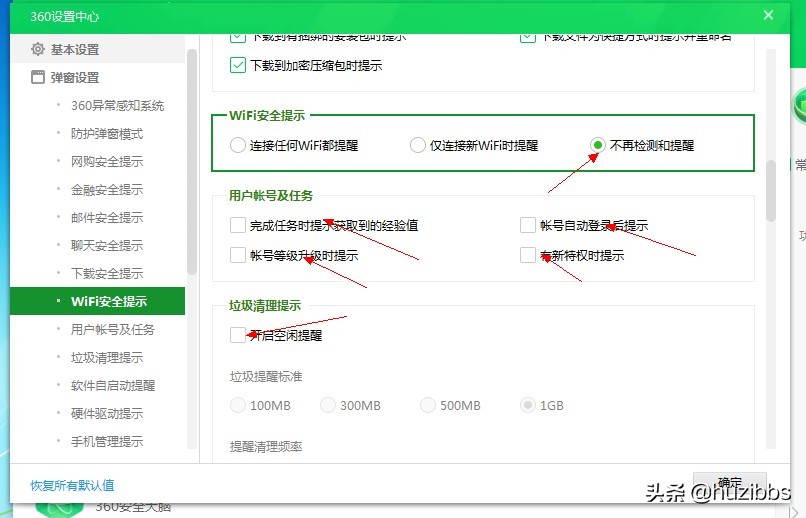Enable 帐号等级升级时提示 checkbox
The image size is (806, 518).
coord(237,255)
